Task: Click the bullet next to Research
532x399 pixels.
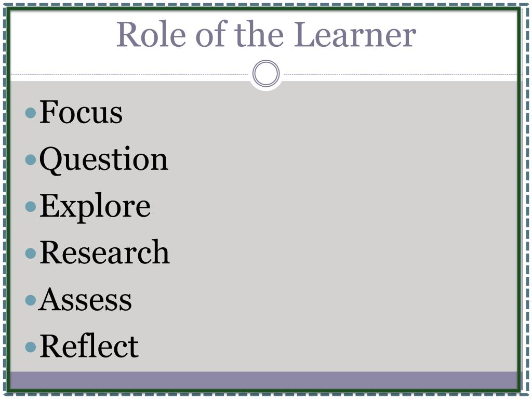Action: click(31, 253)
